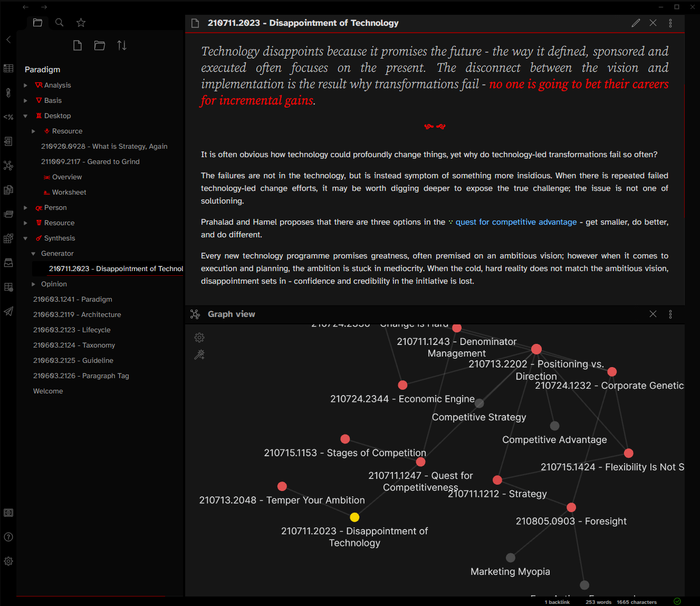Screen dimensions: 700x606
Task: Select the gray 'Marketing Myopia' graph node
Action: click(x=510, y=557)
